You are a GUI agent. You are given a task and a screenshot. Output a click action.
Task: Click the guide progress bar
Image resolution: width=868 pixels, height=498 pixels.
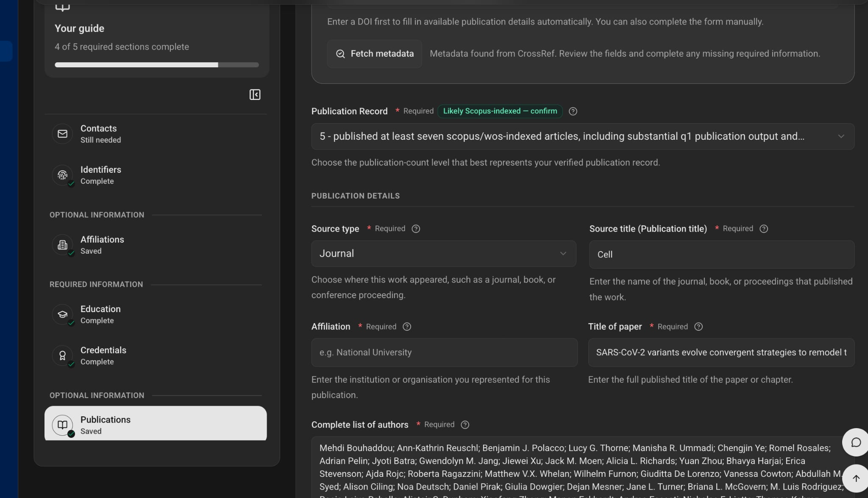tap(156, 65)
